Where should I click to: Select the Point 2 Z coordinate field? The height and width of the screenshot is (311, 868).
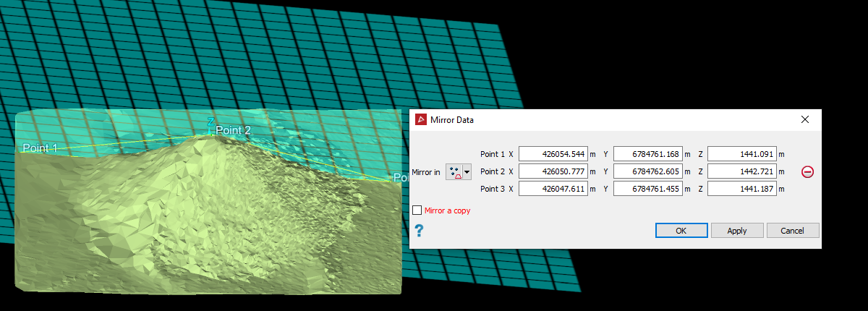pos(742,171)
